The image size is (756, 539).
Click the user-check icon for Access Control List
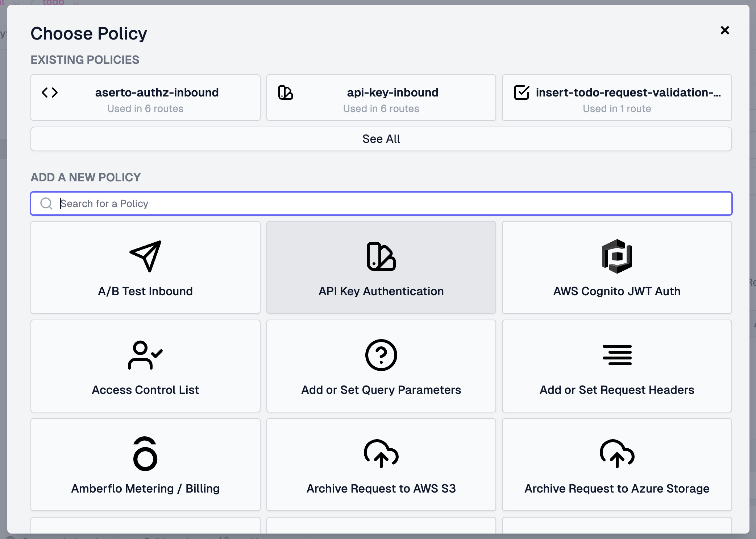click(x=145, y=355)
